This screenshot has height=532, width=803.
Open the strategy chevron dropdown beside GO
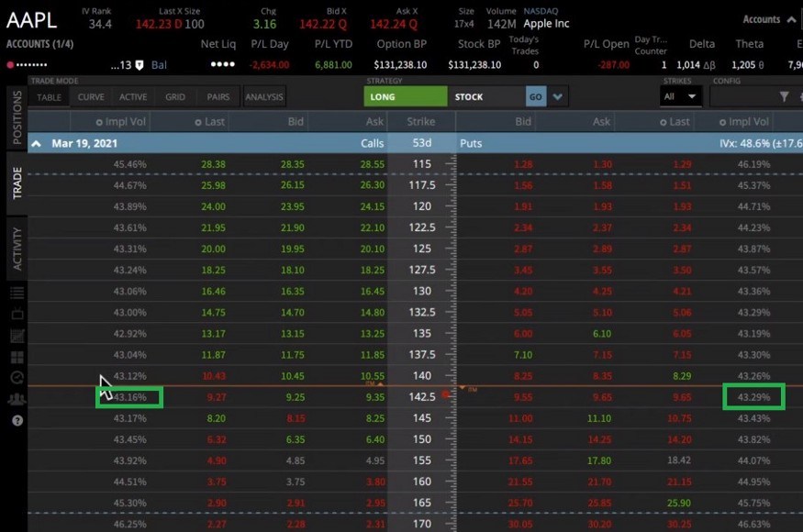click(558, 97)
